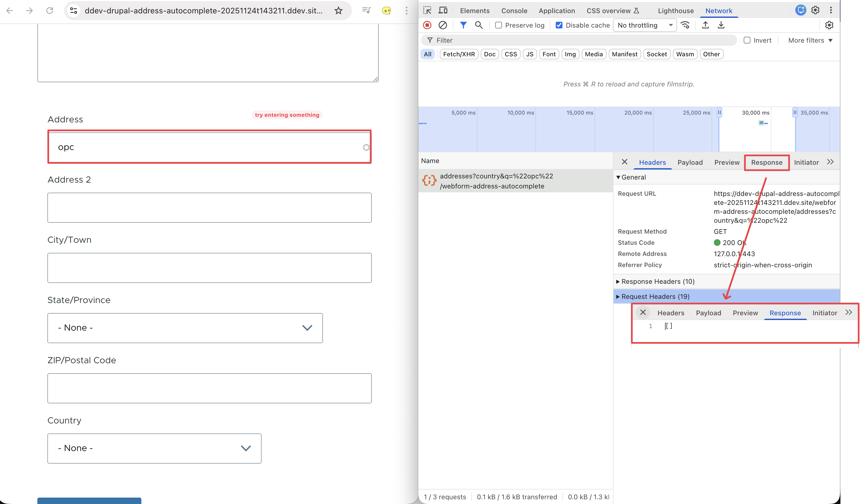
Task: Switch to the Console tab
Action: (514, 11)
